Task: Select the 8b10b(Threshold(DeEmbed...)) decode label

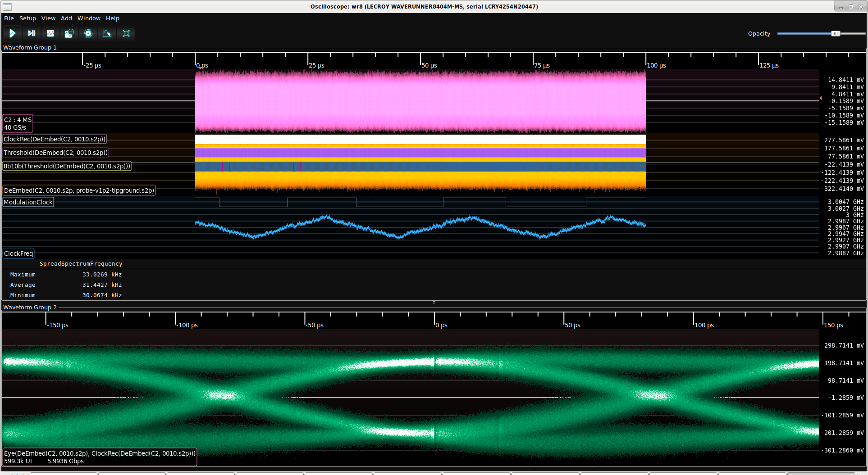Action: tap(67, 166)
